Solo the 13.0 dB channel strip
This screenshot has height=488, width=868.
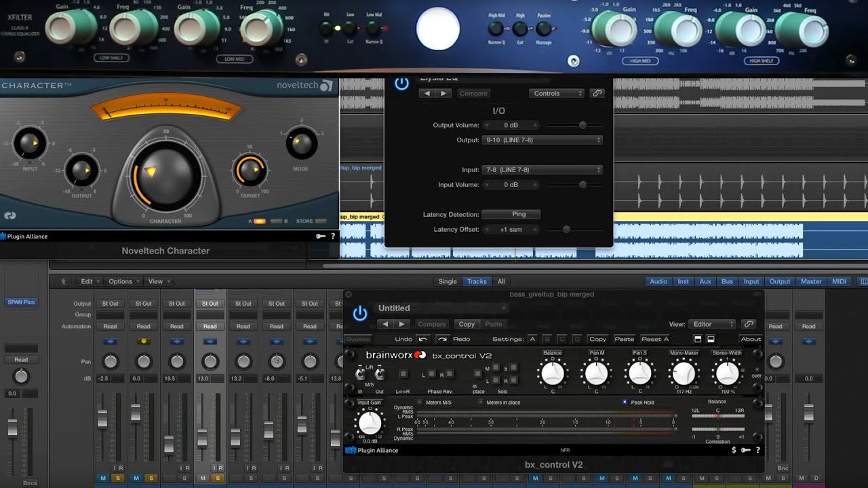218,479
